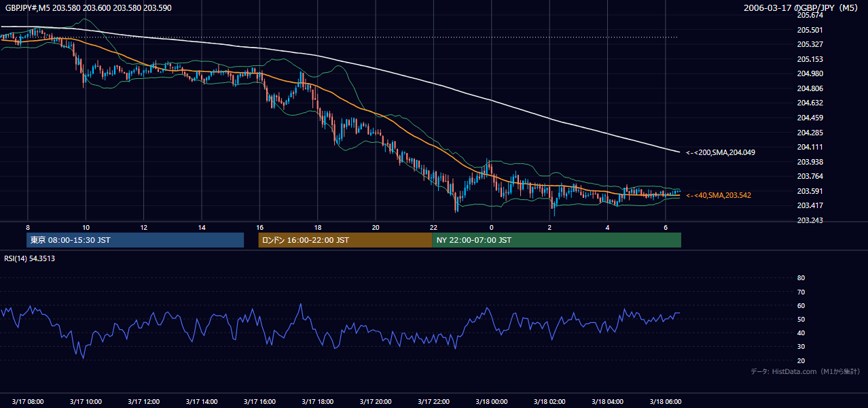Click the RSI 40 level label

coord(801,333)
